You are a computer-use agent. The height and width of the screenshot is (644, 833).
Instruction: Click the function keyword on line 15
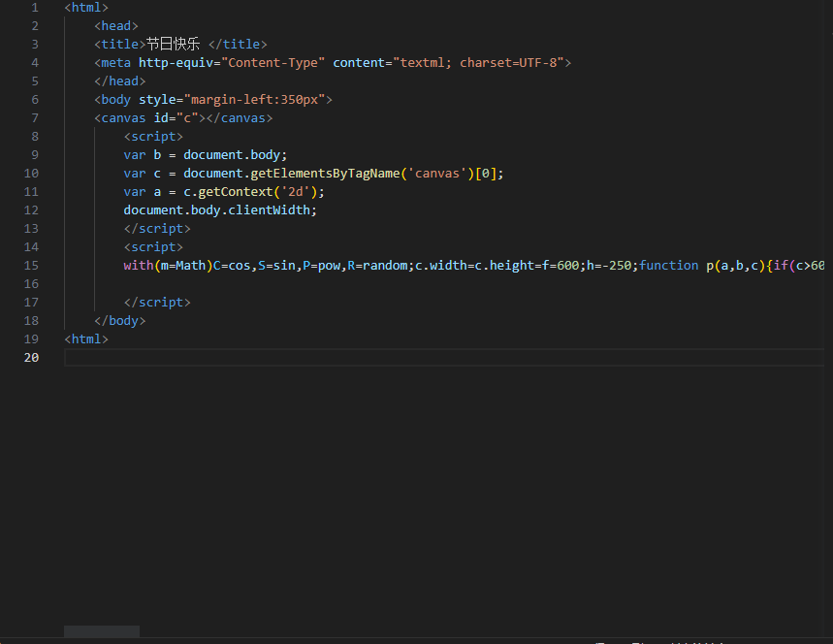click(668, 266)
